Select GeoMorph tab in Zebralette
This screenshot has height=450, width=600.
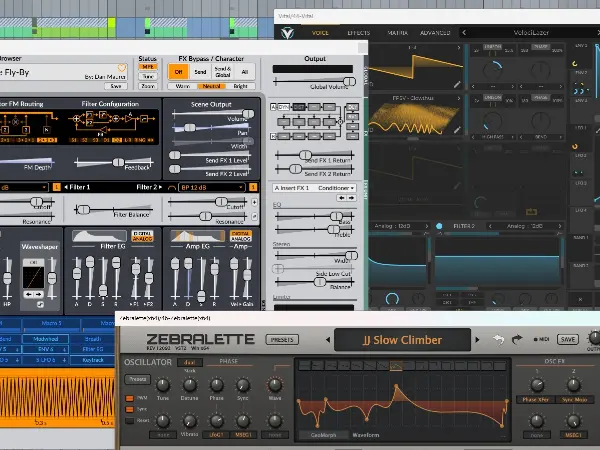(324, 435)
